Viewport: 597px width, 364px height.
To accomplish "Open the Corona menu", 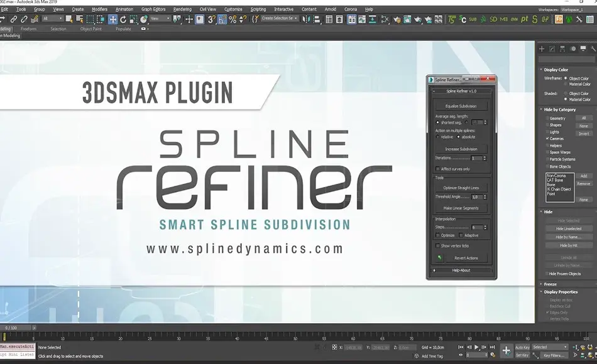I will pos(349,9).
